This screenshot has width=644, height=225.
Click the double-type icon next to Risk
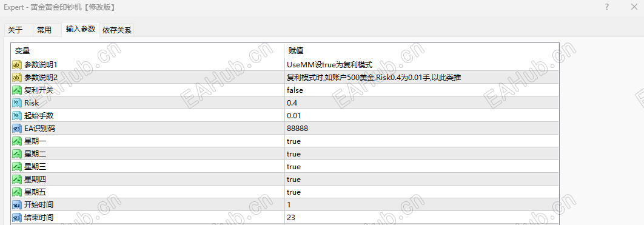click(x=17, y=102)
